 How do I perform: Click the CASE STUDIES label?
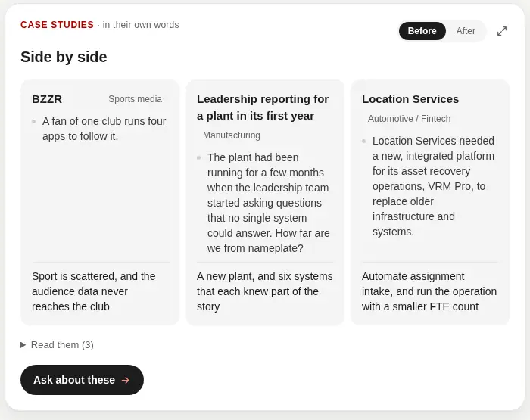57,25
